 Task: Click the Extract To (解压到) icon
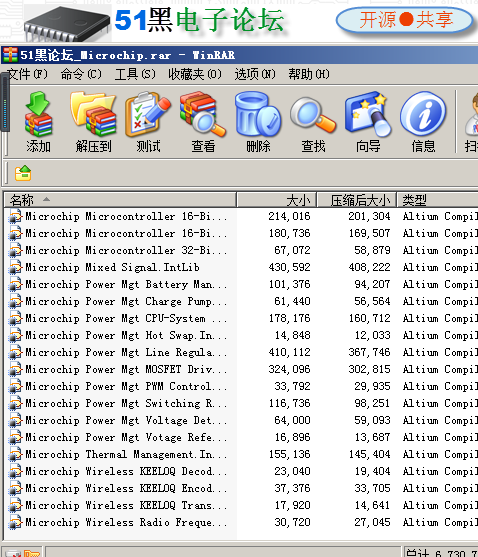click(93, 121)
